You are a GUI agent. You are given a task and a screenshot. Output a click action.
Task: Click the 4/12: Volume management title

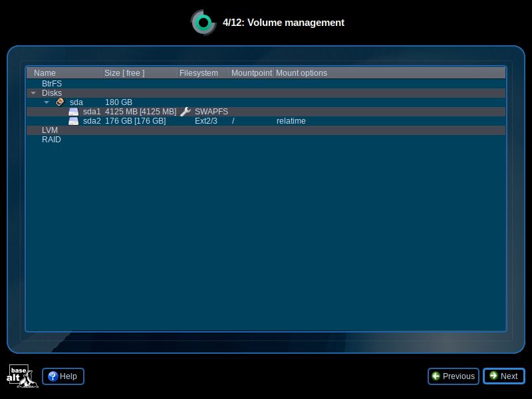point(284,23)
